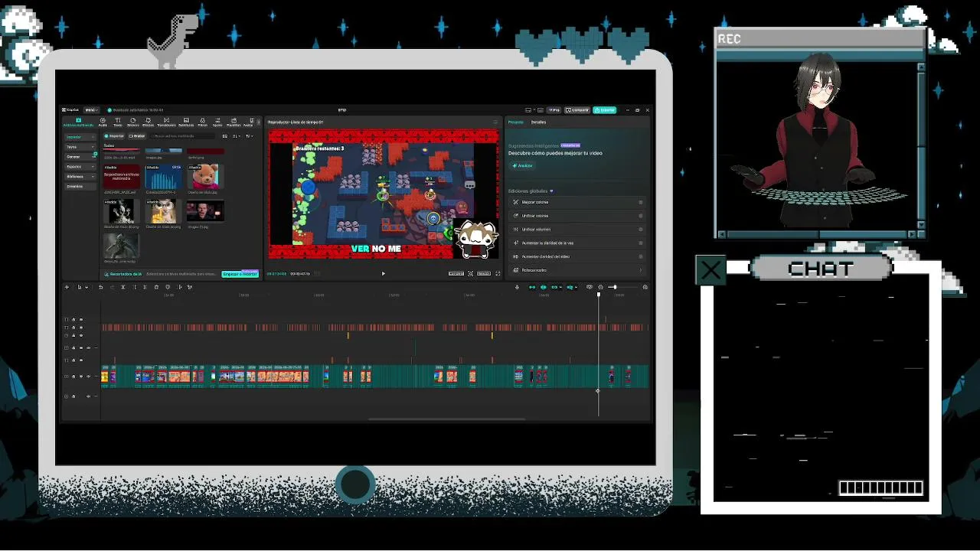This screenshot has height=551, width=980.
Task: Open the Subtítulos tab
Action: pos(186,122)
